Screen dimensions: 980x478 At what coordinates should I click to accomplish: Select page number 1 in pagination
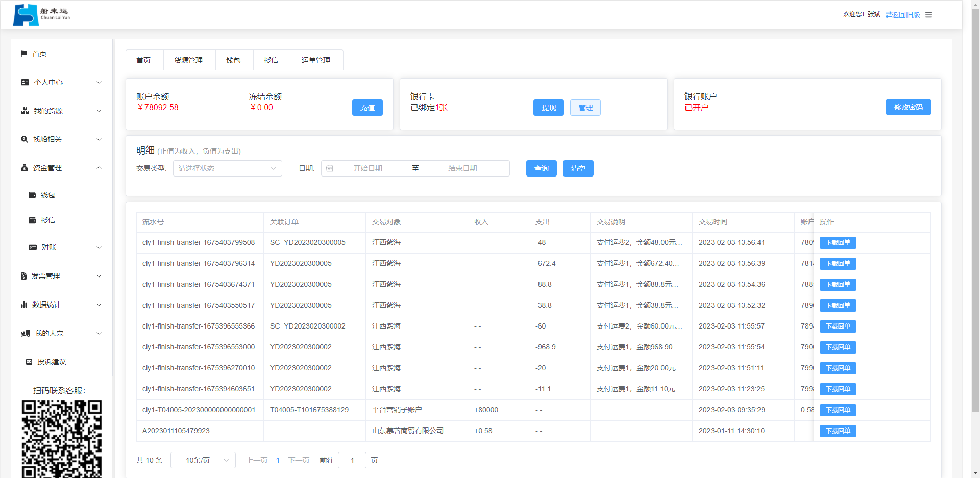pyautogui.click(x=278, y=460)
